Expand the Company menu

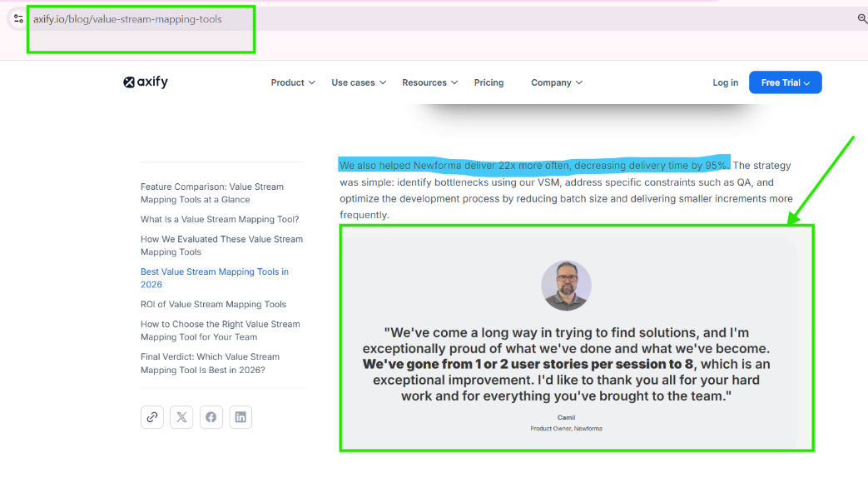(557, 82)
